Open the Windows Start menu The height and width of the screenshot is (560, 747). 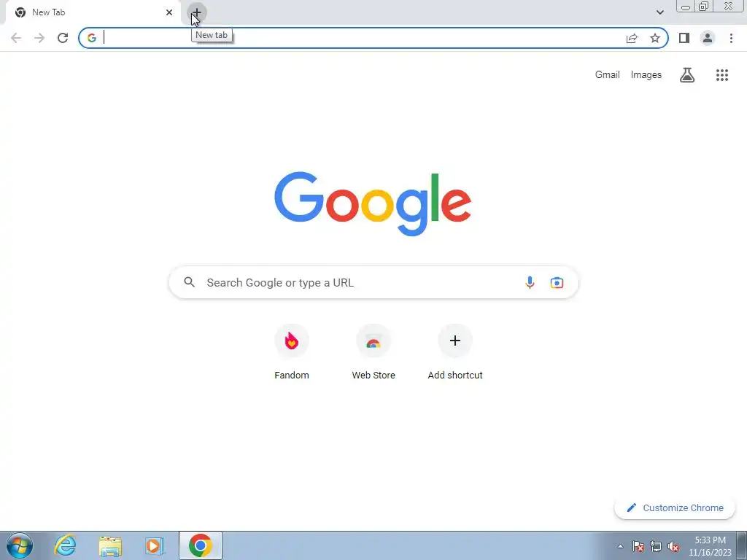click(20, 545)
